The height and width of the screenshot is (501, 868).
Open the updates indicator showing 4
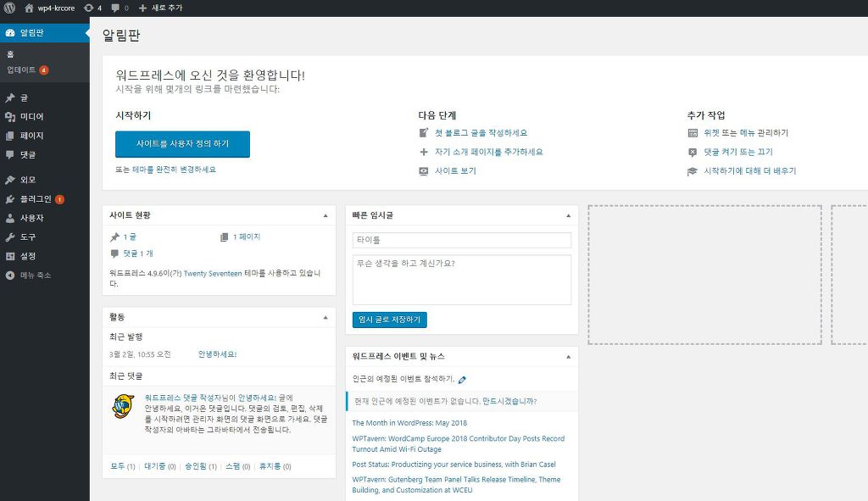92,8
